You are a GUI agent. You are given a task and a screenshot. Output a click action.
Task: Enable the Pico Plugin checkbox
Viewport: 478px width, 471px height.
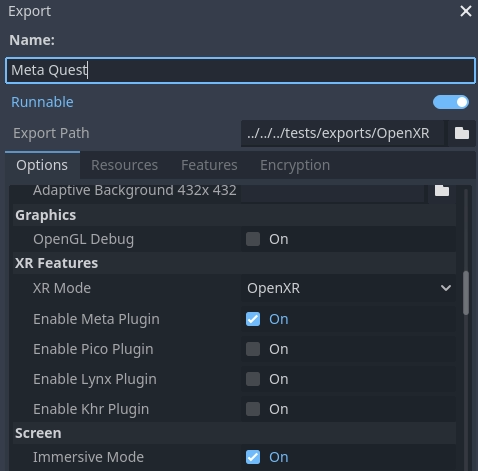(x=253, y=349)
